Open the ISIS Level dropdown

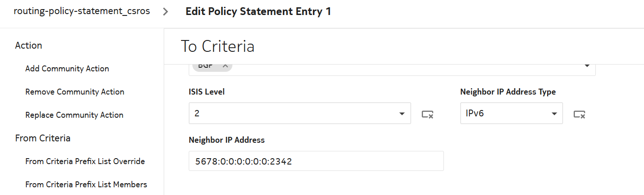pyautogui.click(x=402, y=114)
